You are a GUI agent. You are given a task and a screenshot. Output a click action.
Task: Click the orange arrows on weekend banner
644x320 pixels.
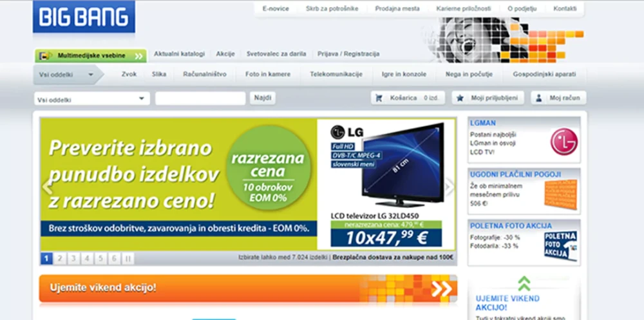[x=441, y=288]
